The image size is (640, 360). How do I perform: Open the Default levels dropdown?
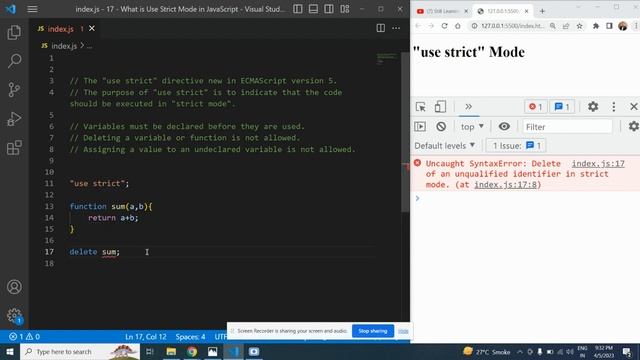pyautogui.click(x=445, y=146)
